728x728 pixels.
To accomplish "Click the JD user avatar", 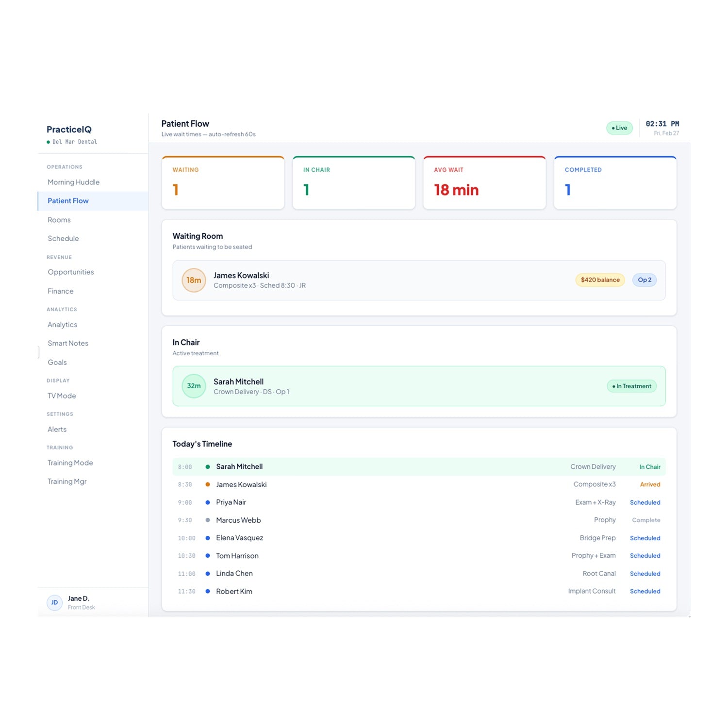I will click(x=54, y=602).
